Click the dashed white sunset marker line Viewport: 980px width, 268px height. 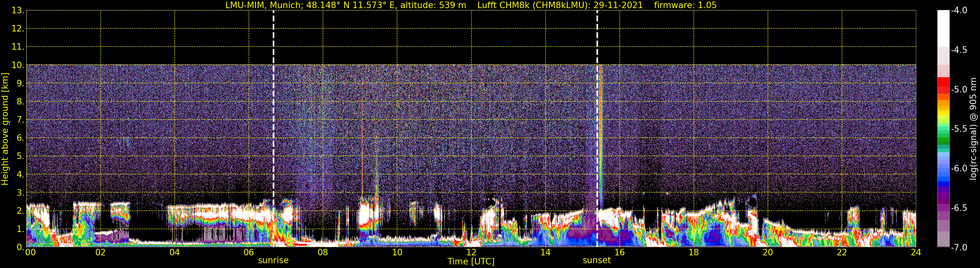597,129
